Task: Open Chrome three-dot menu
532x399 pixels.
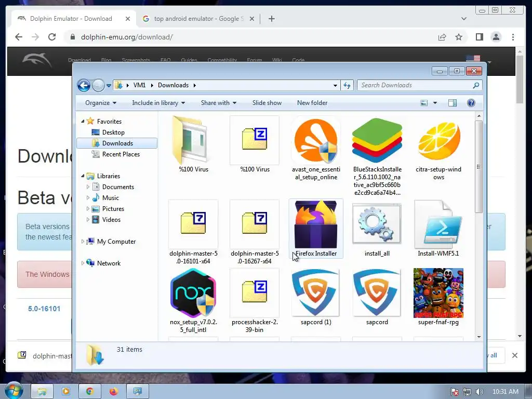Action: coord(513,37)
